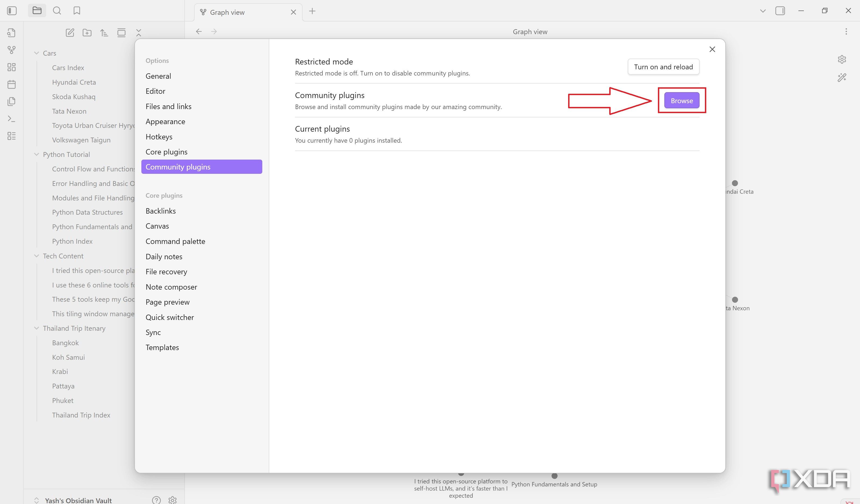Click the graph animation wand icon
860x504 pixels.
pyautogui.click(x=842, y=77)
